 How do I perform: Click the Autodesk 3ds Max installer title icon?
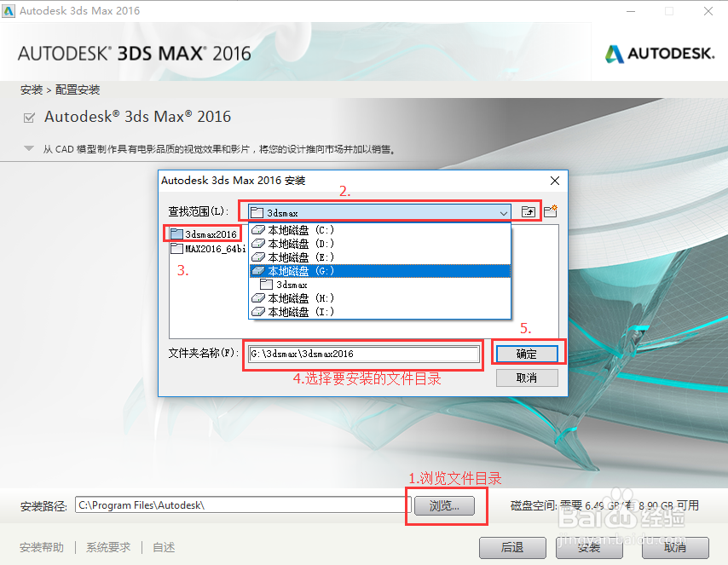[10, 11]
